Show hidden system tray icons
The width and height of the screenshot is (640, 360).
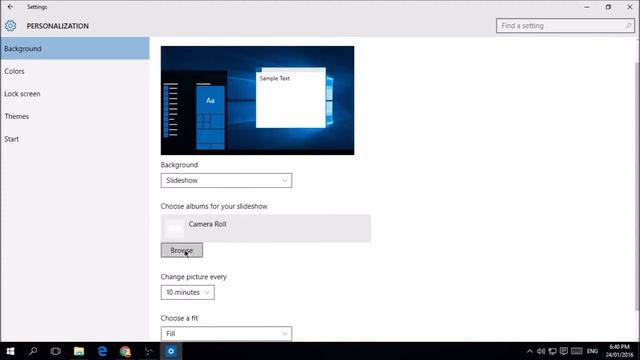click(529, 351)
